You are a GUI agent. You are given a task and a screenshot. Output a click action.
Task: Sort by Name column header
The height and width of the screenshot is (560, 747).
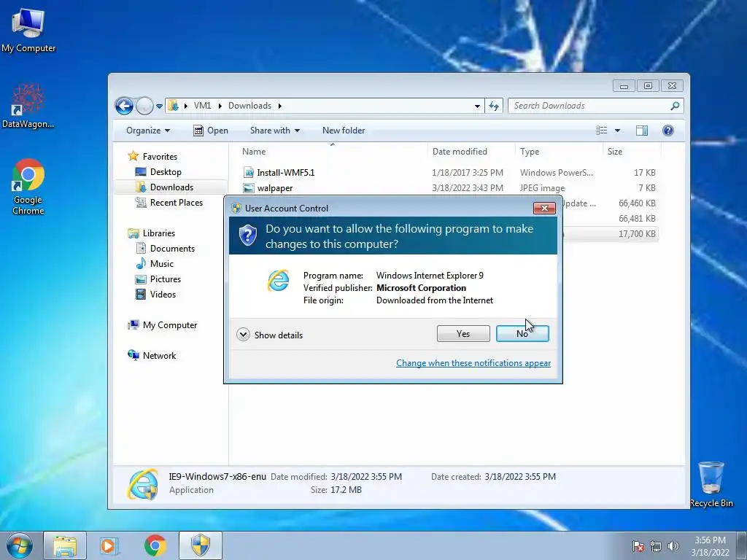point(254,152)
